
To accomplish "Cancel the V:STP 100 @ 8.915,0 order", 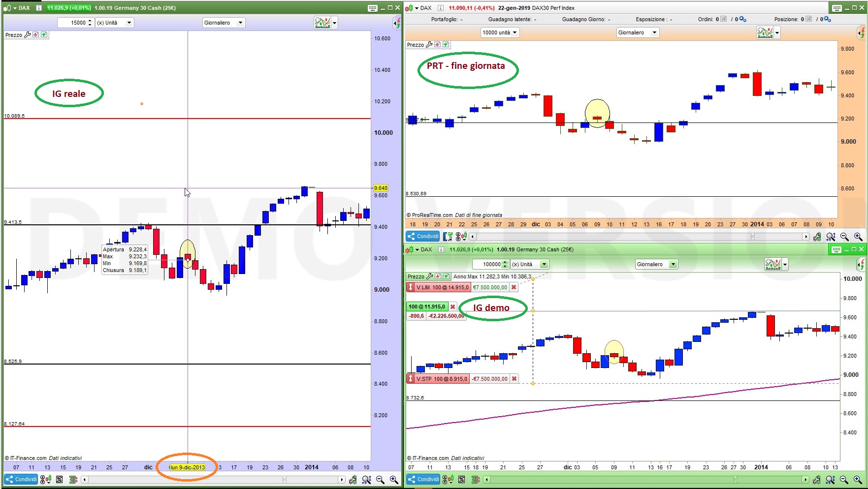I will tap(514, 379).
